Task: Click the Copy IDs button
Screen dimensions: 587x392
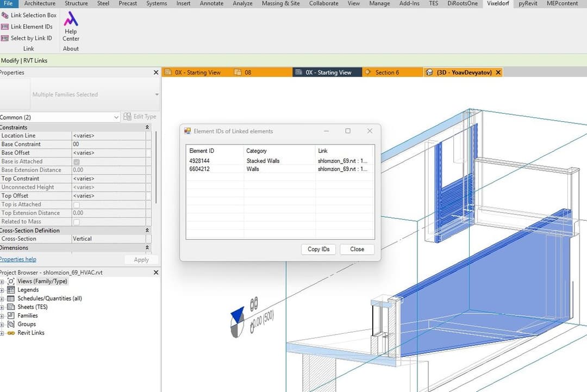Action: (x=318, y=249)
